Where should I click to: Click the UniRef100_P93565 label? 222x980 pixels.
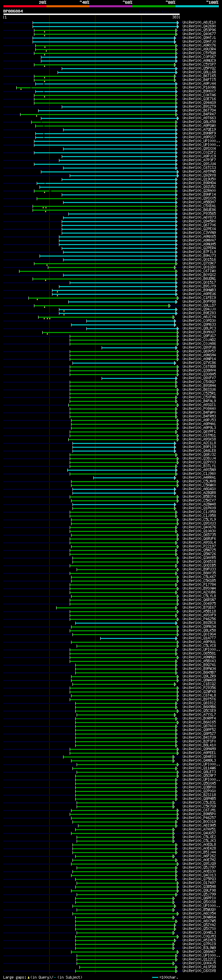point(199,214)
